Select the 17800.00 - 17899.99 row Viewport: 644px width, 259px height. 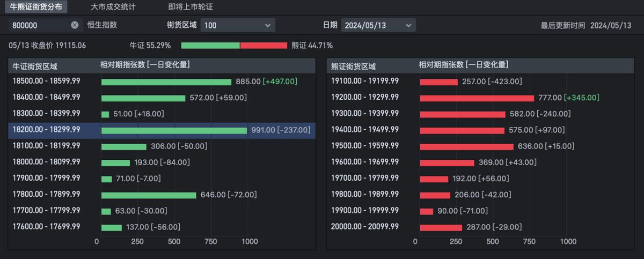pos(162,195)
